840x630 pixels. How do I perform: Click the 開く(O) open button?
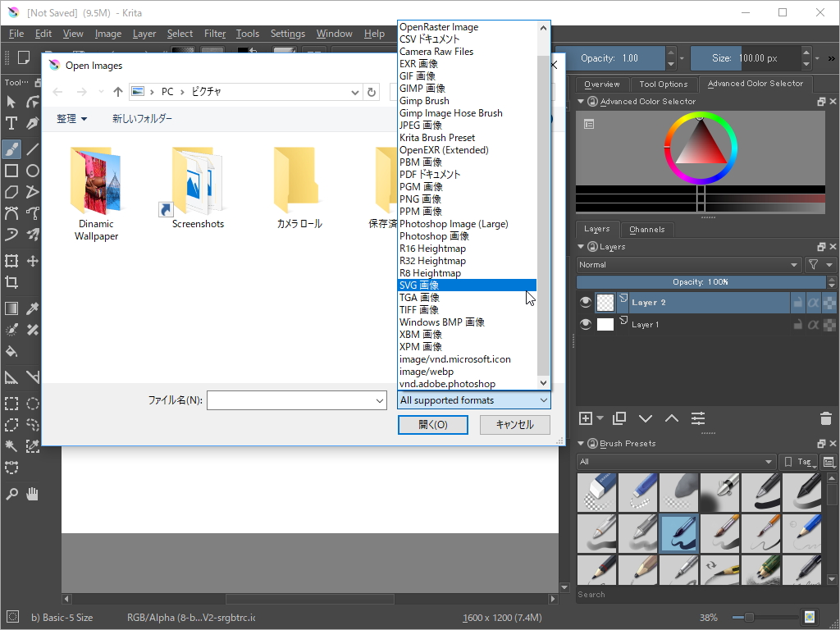pos(433,425)
